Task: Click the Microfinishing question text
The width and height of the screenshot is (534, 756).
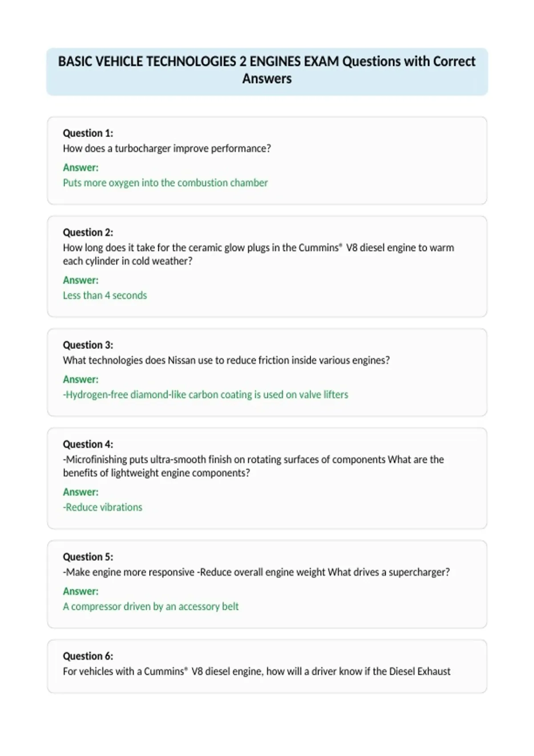Action: pos(254,466)
